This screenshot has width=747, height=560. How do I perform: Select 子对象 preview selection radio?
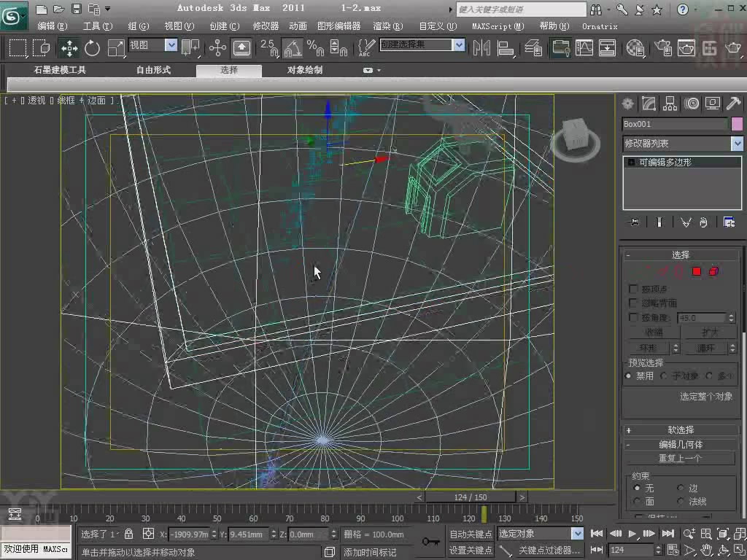click(664, 376)
